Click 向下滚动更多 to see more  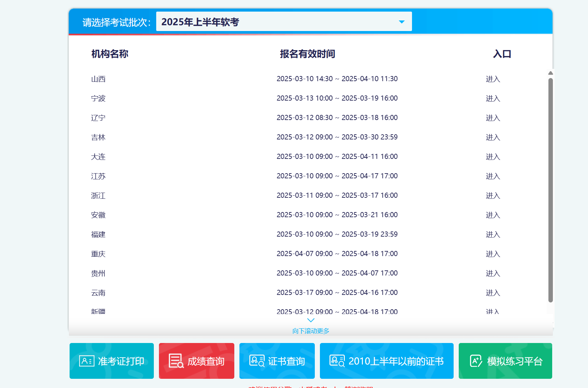pyautogui.click(x=311, y=331)
